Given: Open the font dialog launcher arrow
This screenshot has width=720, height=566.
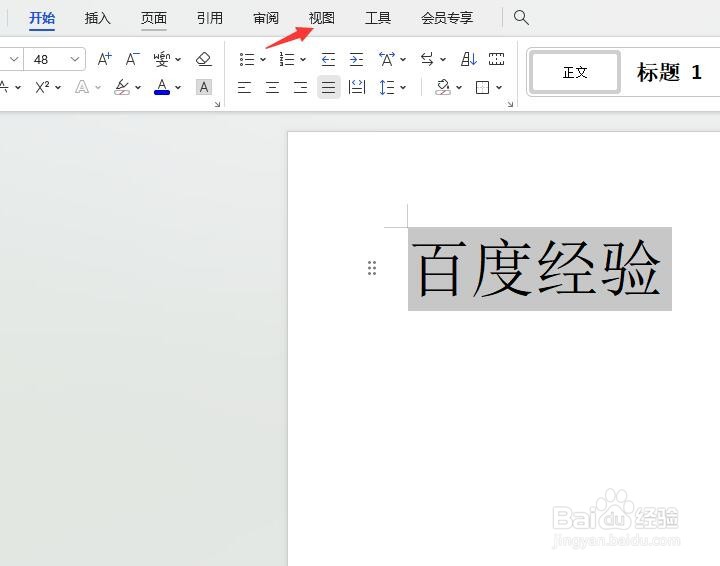Looking at the screenshot, I should 217,105.
